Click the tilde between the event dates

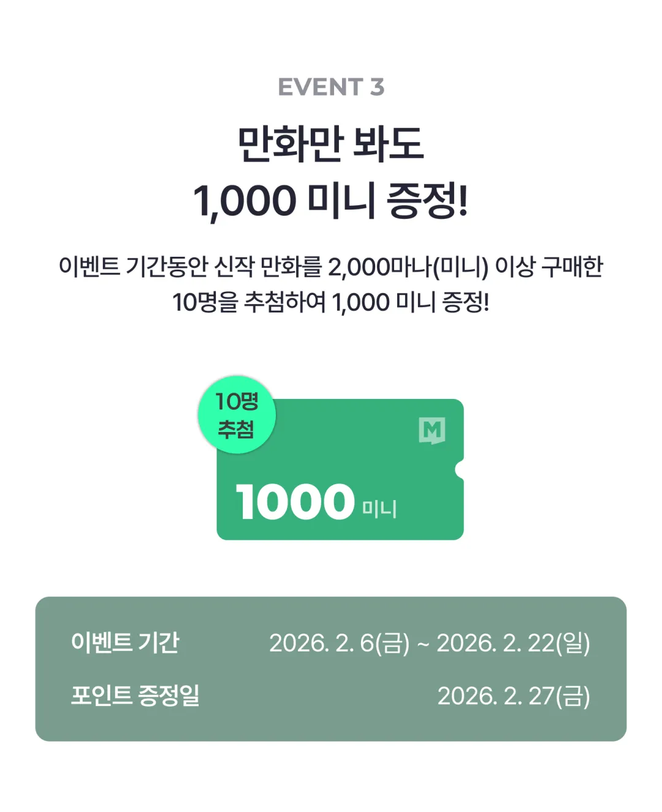pyautogui.click(x=423, y=644)
